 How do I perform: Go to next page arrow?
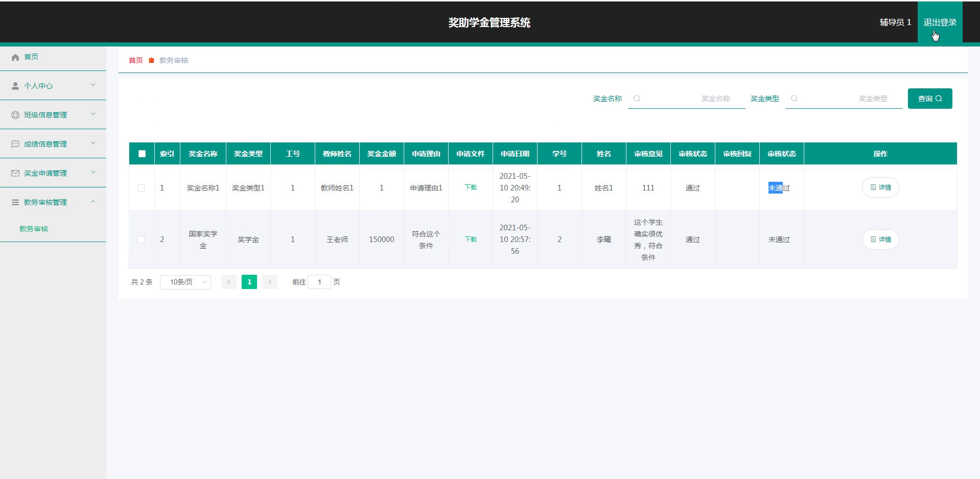pos(270,282)
